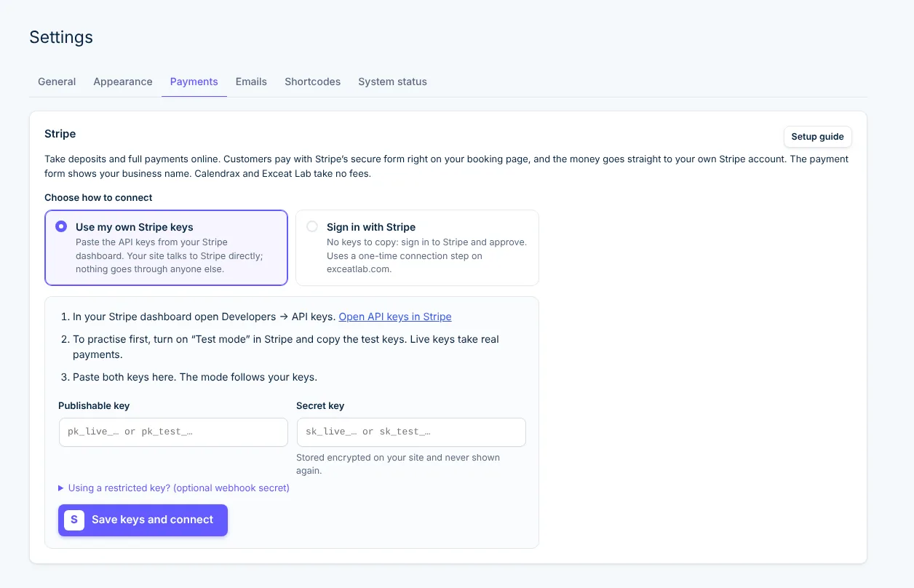This screenshot has width=914, height=588.
Task: Click "Choose how to connect" label
Action: [98, 197]
